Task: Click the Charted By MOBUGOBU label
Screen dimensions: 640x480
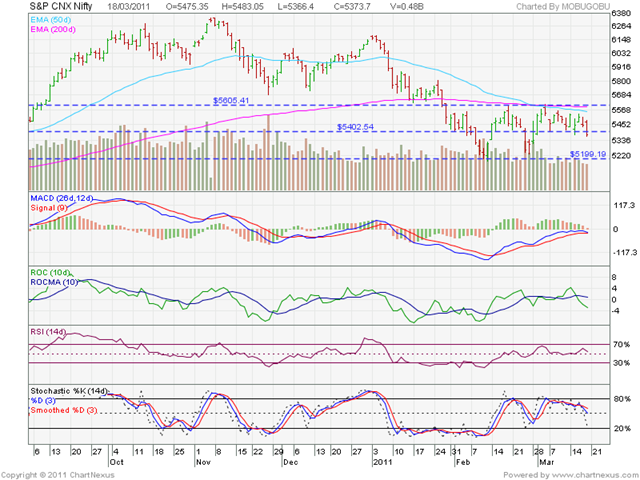Action: (x=563, y=7)
